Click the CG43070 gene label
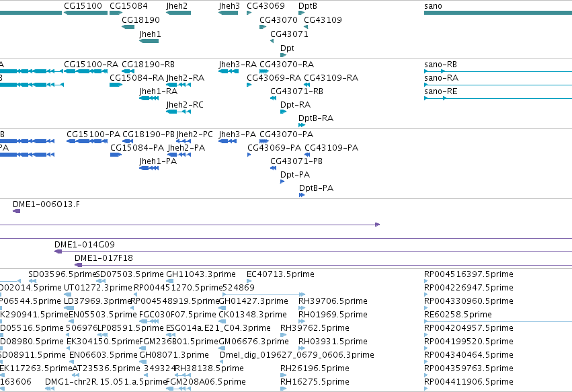The width and height of the screenshot is (572, 392). (278, 19)
